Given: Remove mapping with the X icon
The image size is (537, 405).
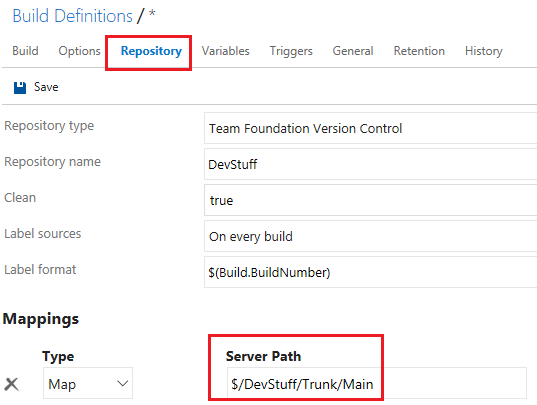Looking at the screenshot, I should (x=12, y=384).
